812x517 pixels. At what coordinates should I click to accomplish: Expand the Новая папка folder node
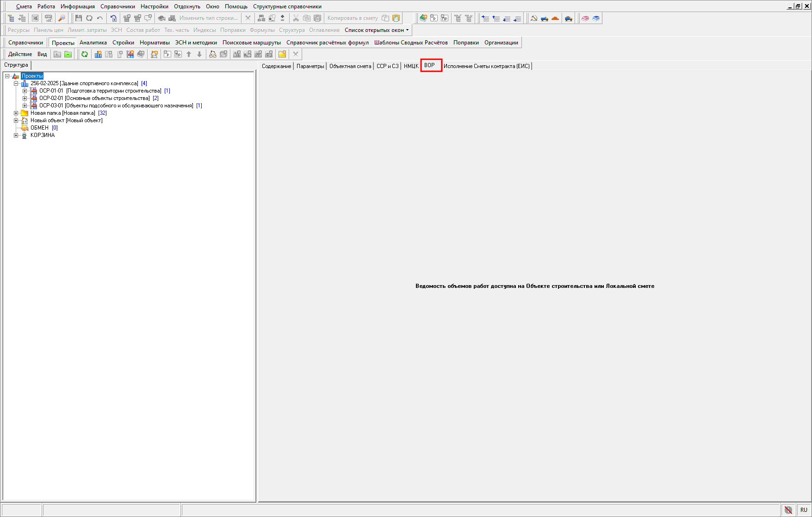point(16,113)
